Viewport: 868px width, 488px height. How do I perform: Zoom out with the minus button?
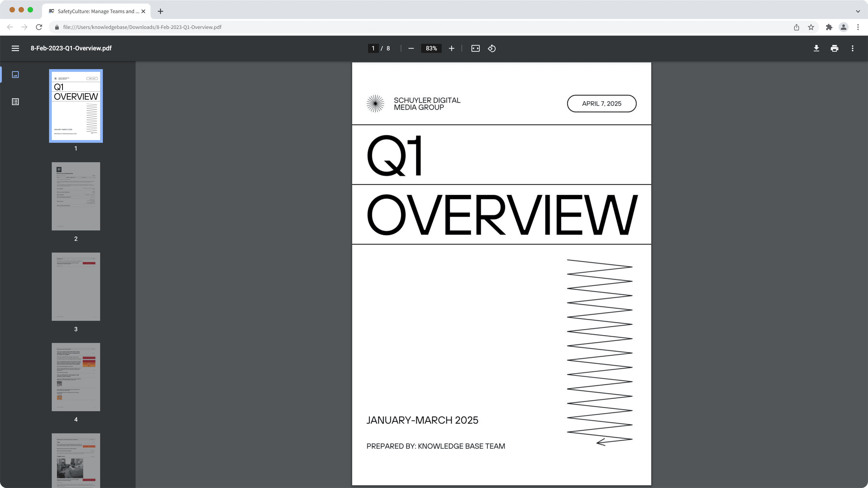coord(411,49)
